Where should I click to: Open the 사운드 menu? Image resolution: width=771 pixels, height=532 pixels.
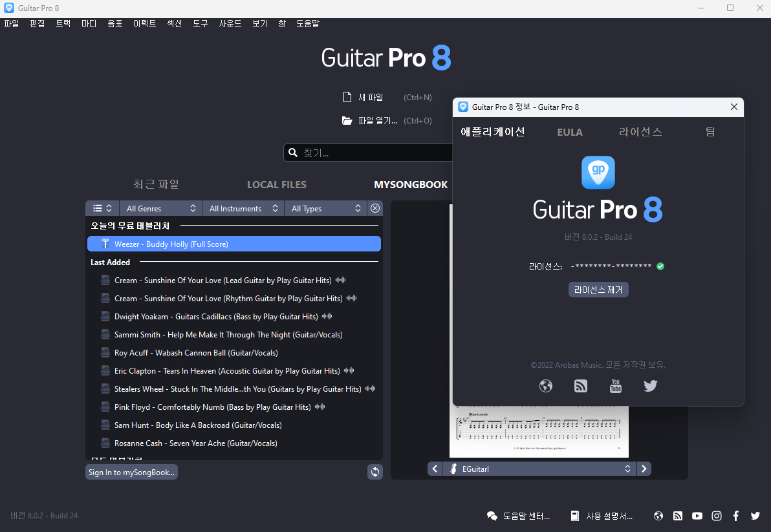coord(230,23)
